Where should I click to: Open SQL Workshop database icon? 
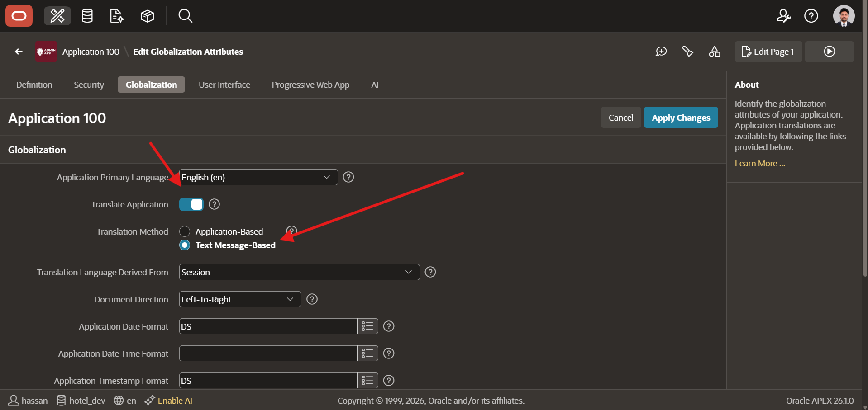(87, 16)
